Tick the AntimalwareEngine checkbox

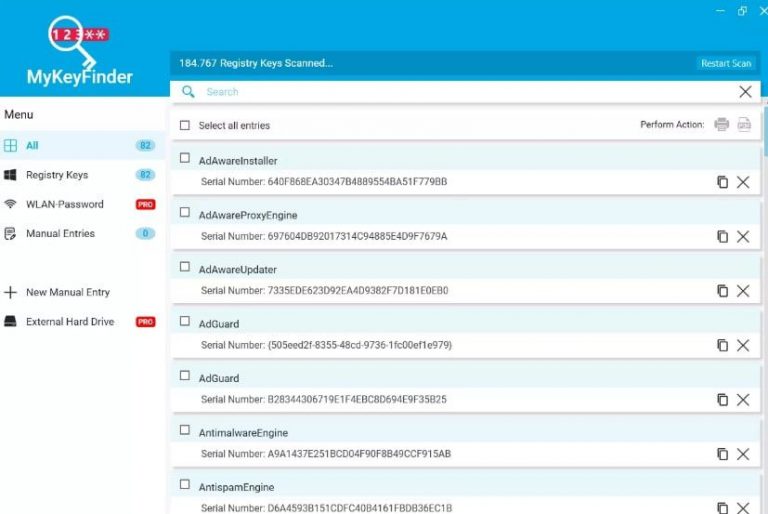[185, 430]
